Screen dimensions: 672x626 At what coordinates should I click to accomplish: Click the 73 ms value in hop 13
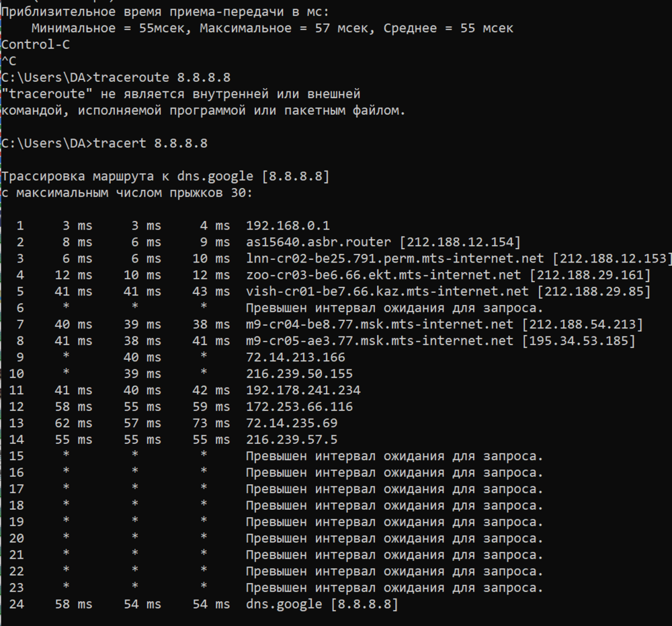pyautogui.click(x=211, y=423)
